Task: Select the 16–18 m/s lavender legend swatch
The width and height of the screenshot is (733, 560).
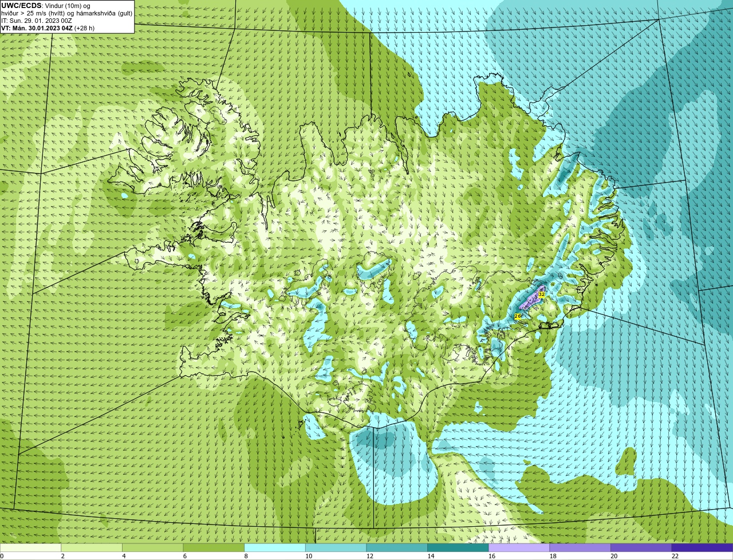Action: coord(519,547)
